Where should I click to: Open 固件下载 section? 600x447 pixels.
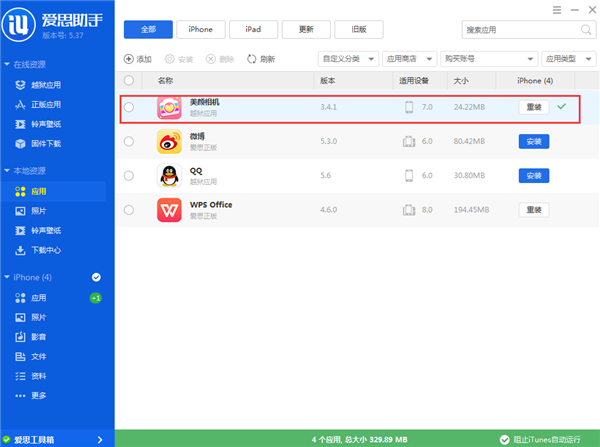46,144
